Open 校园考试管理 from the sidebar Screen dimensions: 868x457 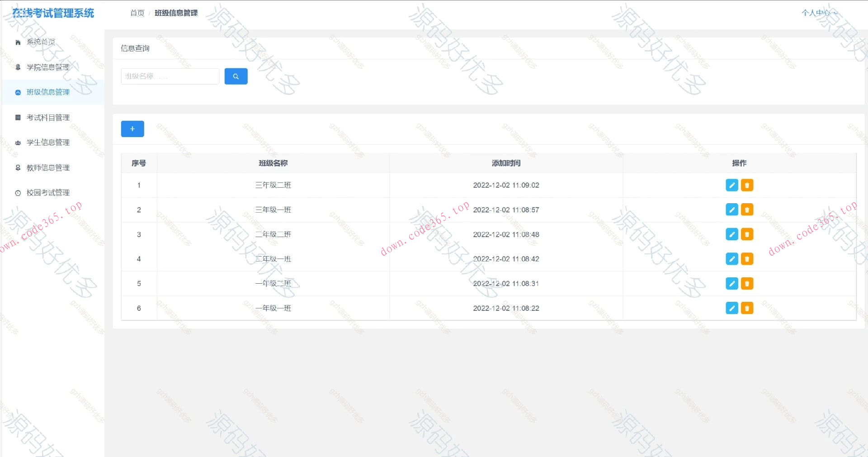point(47,192)
